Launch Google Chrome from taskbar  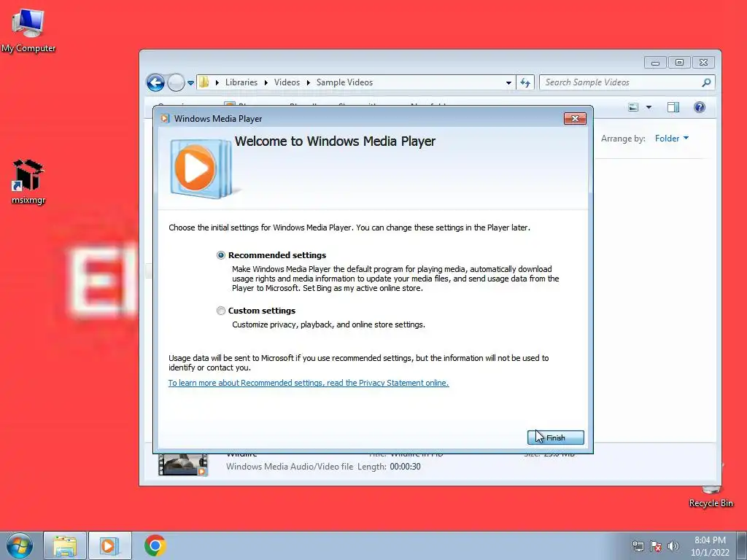[x=155, y=545]
